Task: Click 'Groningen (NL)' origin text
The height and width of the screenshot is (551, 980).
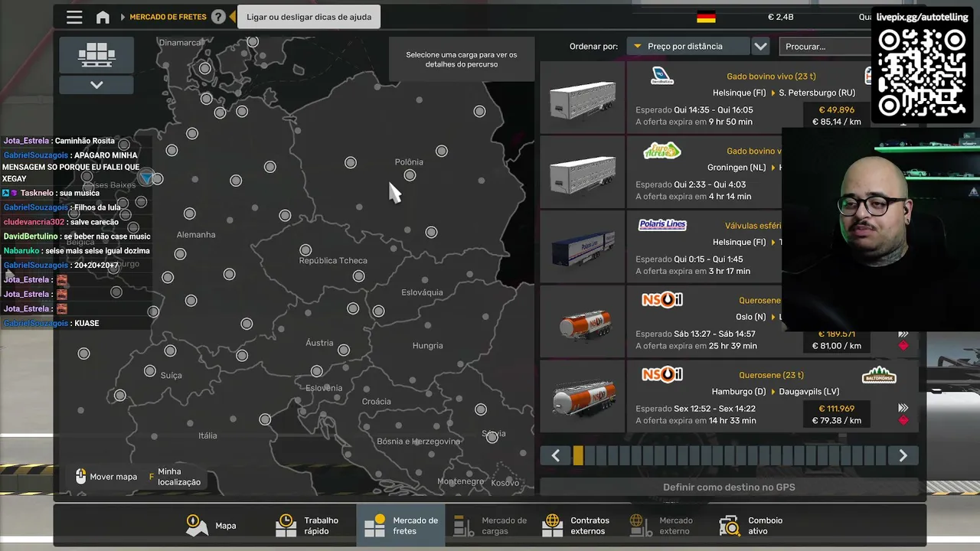Action: click(737, 168)
